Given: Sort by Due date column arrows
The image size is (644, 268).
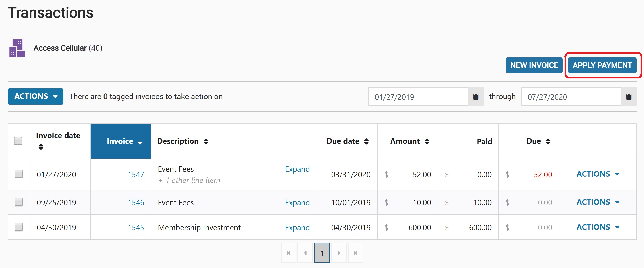Looking at the screenshot, I should (x=366, y=141).
